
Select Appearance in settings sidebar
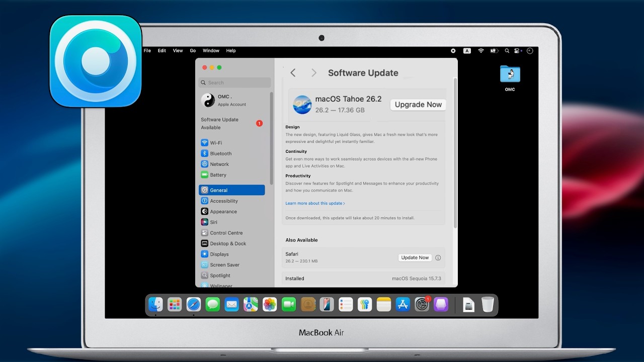(232, 212)
